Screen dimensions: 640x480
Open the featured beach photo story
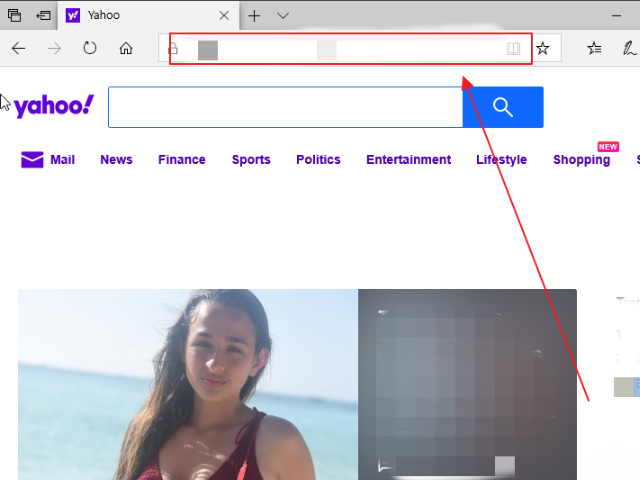point(188,384)
